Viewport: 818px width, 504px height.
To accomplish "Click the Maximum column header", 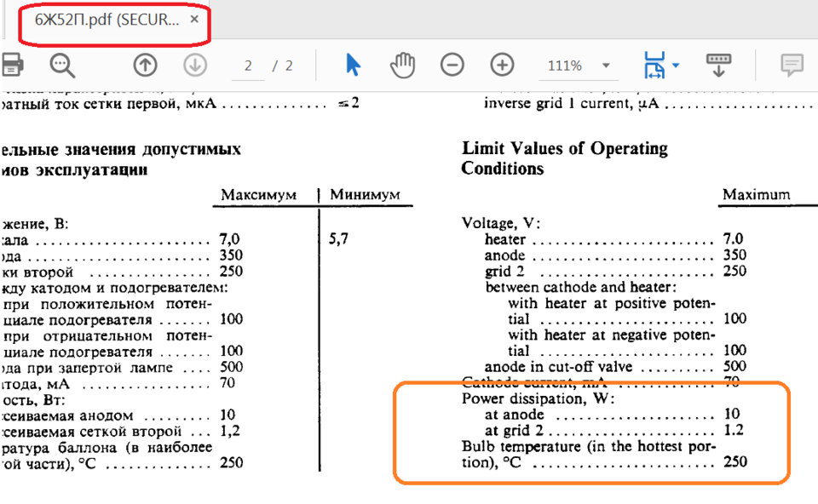I will pos(756,195).
